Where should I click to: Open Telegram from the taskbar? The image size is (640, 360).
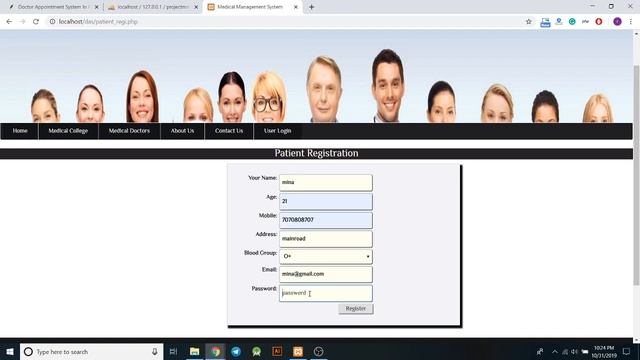coord(236,351)
